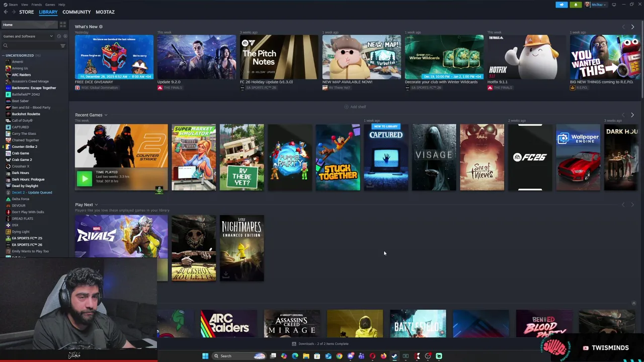Screen dimensions: 644x362
Task: Open Opera browser from the taskbar
Action: click(372, 356)
